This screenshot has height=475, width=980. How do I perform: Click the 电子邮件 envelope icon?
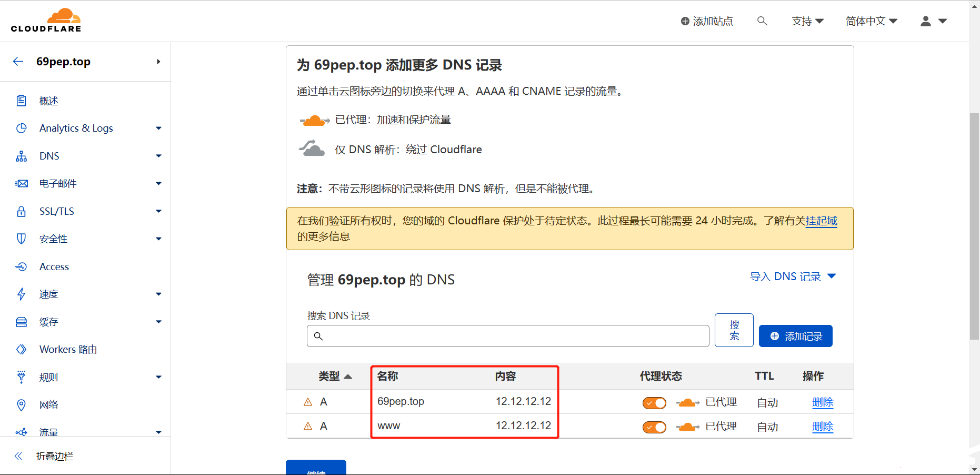pyautogui.click(x=21, y=183)
